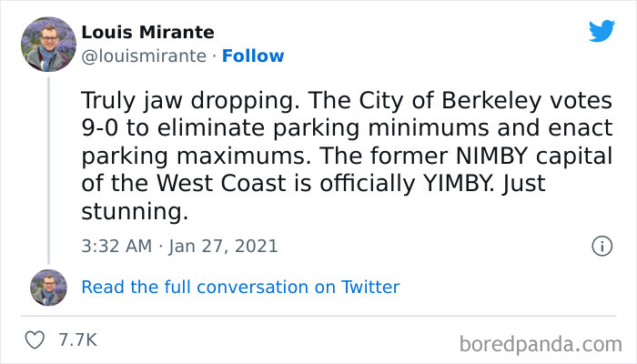
Task: Like the tweet with the heart icon
Action: pyautogui.click(x=35, y=340)
